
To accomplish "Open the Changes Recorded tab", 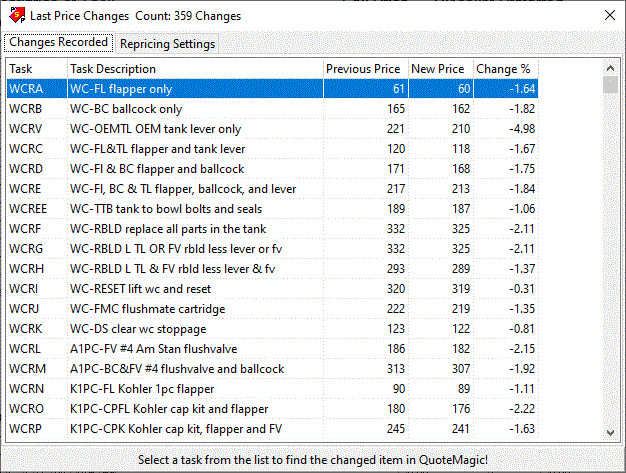I will pos(58,43).
